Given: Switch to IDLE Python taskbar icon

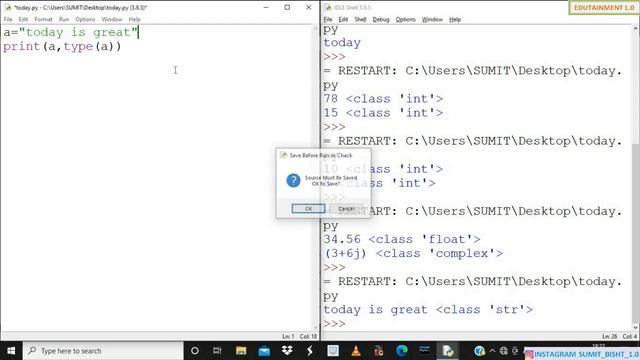Looking at the screenshot, I should click(448, 351).
